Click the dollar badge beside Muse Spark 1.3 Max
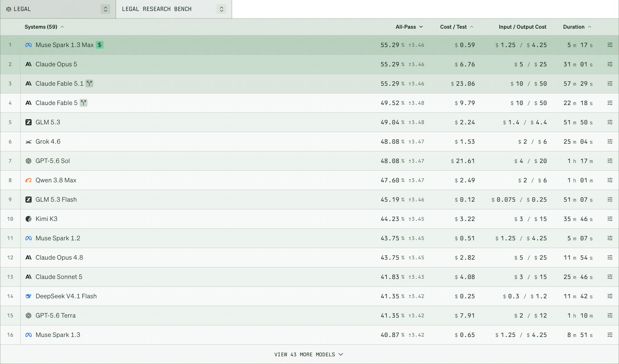The height and width of the screenshot is (364, 619). 100,45
